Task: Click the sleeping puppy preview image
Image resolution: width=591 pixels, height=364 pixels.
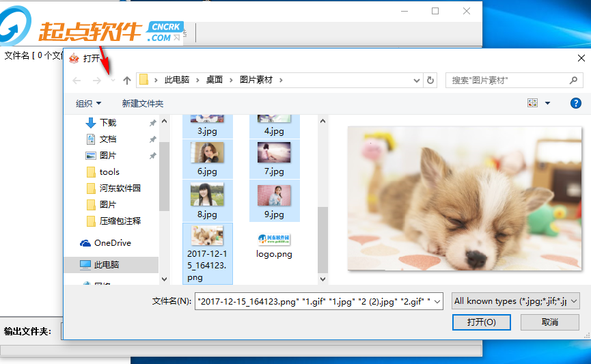Action: coord(465,198)
